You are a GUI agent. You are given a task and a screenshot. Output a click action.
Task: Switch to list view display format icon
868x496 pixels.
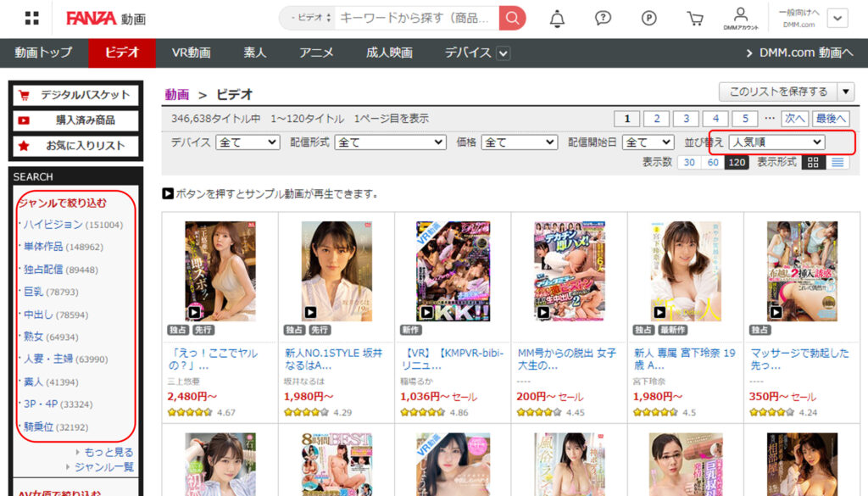838,163
